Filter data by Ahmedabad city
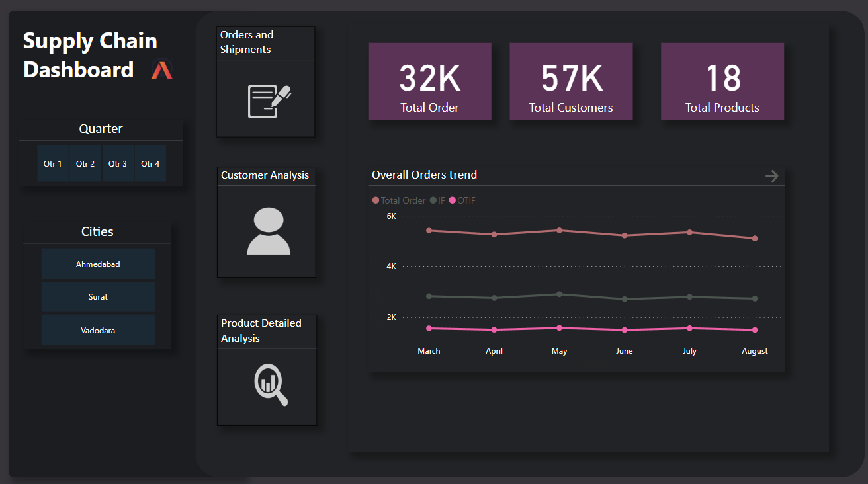This screenshot has height=484, width=868. [98, 264]
